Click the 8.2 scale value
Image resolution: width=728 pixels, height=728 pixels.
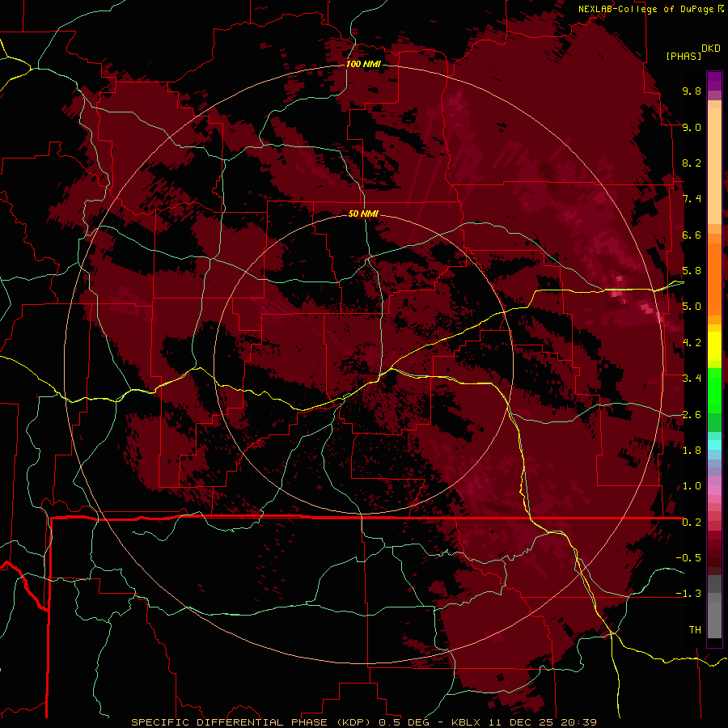[x=692, y=163]
